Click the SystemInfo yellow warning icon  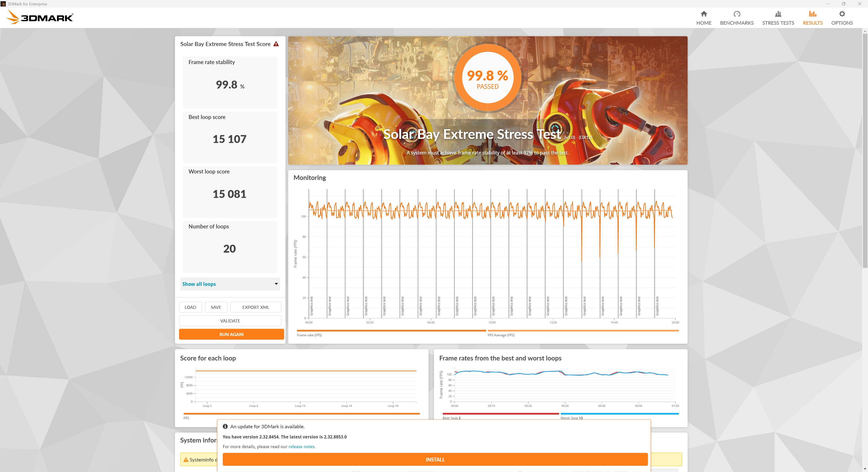186,460
